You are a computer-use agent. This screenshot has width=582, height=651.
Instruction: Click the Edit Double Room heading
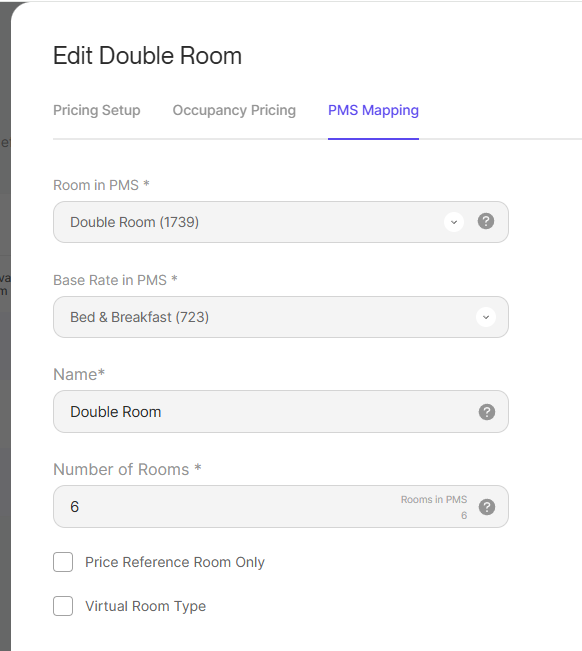pyautogui.click(x=147, y=56)
